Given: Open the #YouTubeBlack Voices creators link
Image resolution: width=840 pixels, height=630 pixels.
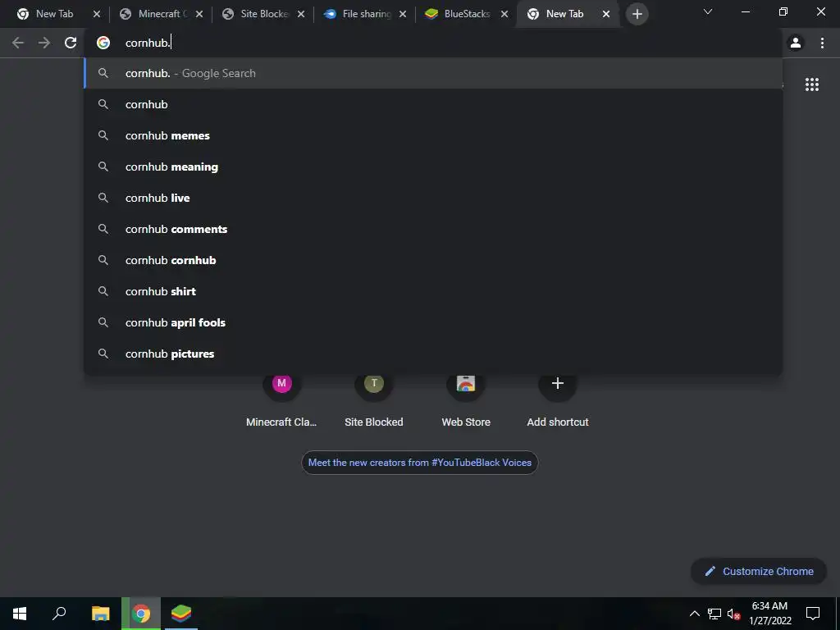Looking at the screenshot, I should (419, 463).
